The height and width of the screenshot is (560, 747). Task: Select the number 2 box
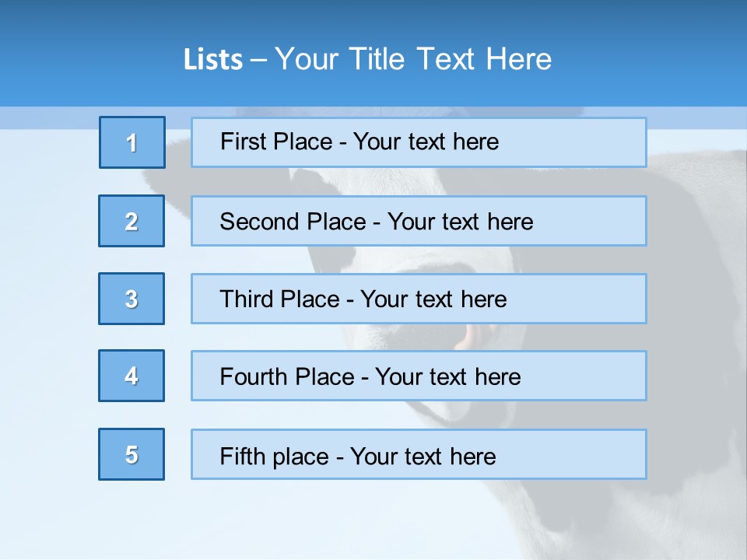coord(132,221)
